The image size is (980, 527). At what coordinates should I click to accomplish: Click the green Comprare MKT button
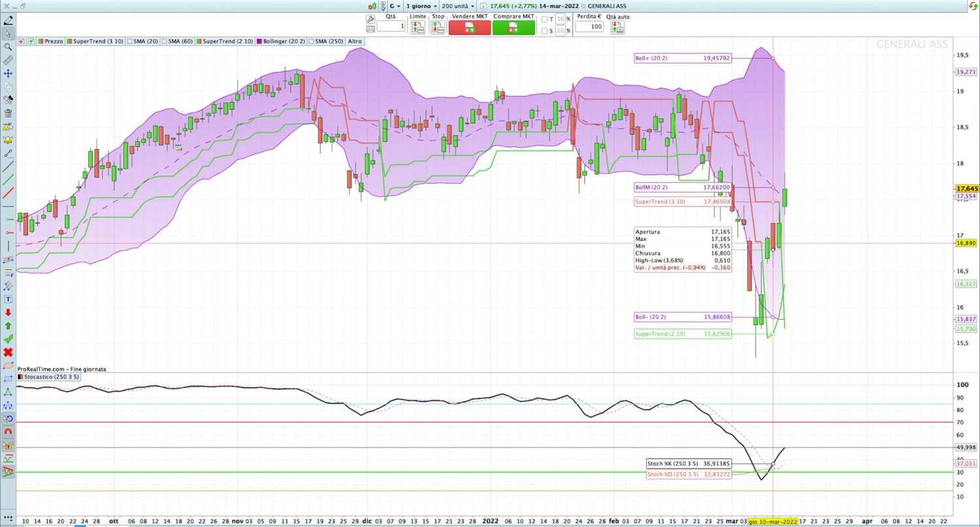tap(514, 27)
